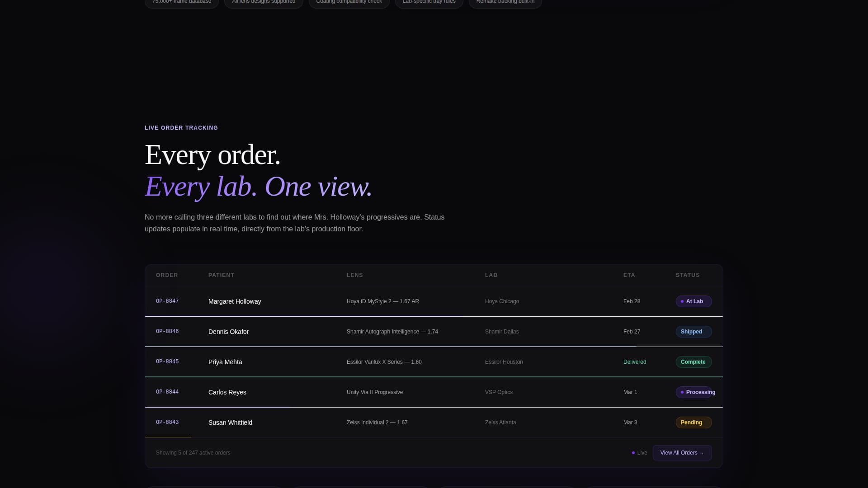
Task: Click the Shipped status badge
Action: tap(693, 332)
